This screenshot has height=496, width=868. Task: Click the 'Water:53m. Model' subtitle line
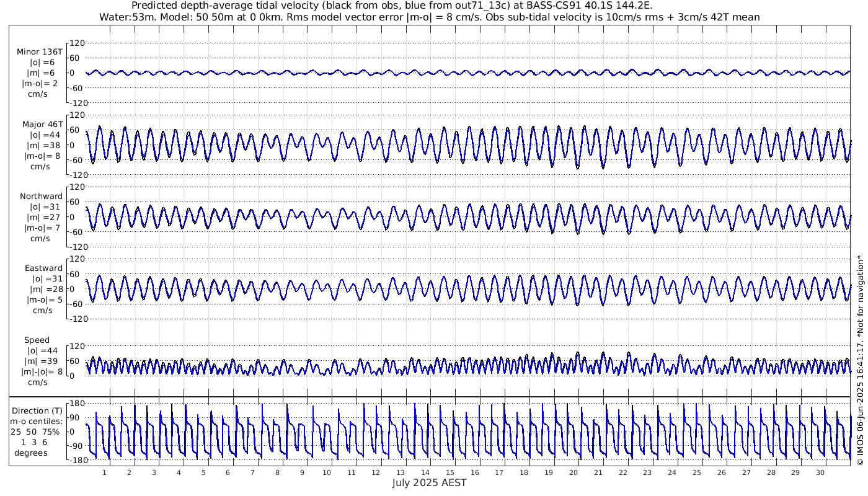pos(429,17)
